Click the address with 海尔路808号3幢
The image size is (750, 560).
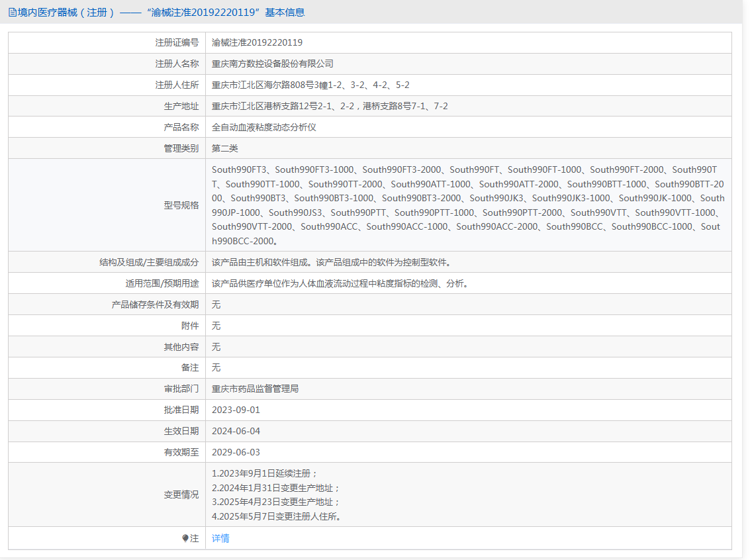point(311,85)
